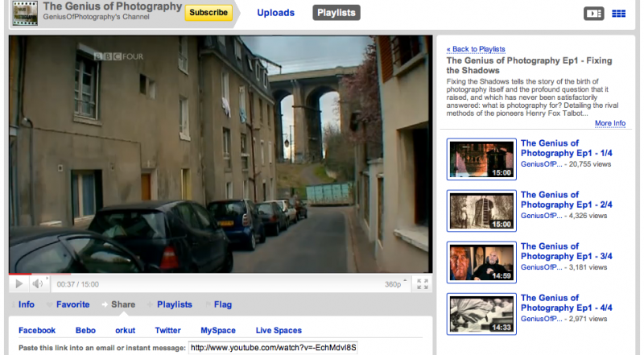Click the Genius of Photography channel avatar

point(25,13)
